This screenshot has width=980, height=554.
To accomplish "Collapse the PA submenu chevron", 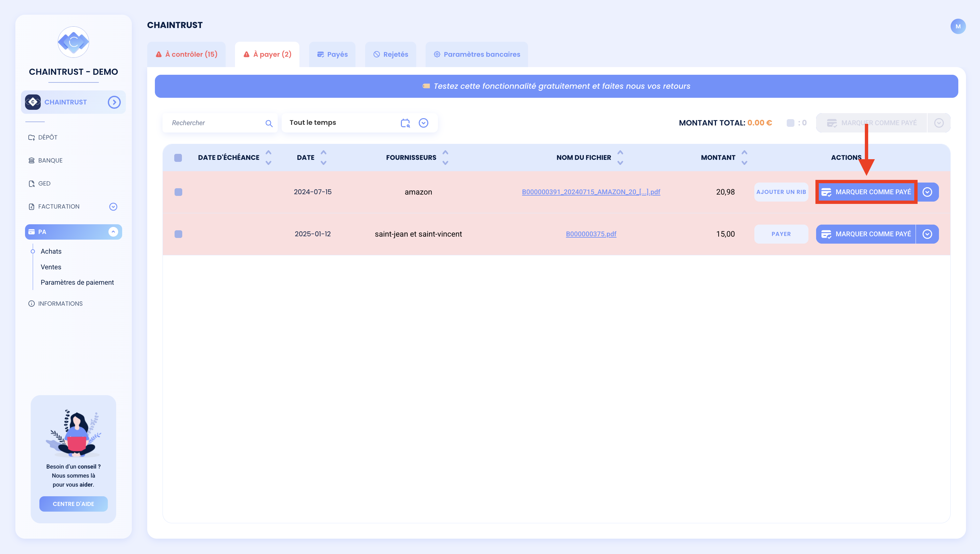I will (113, 232).
